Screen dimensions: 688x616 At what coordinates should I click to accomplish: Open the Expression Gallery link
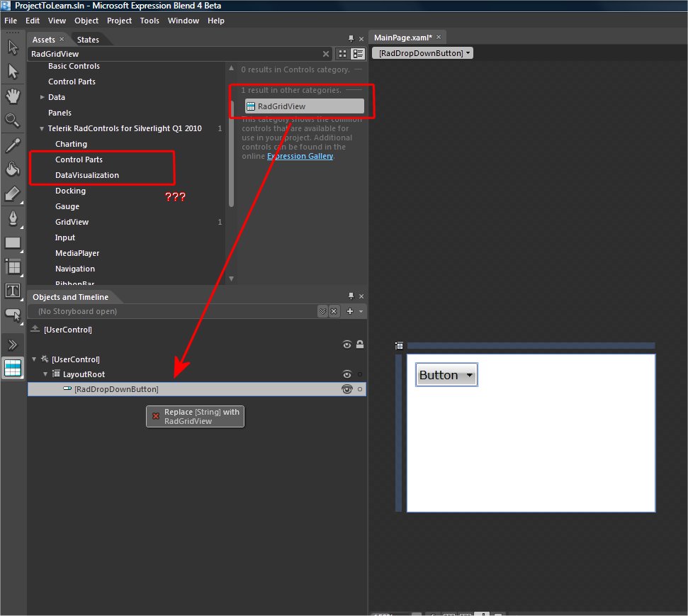point(300,157)
